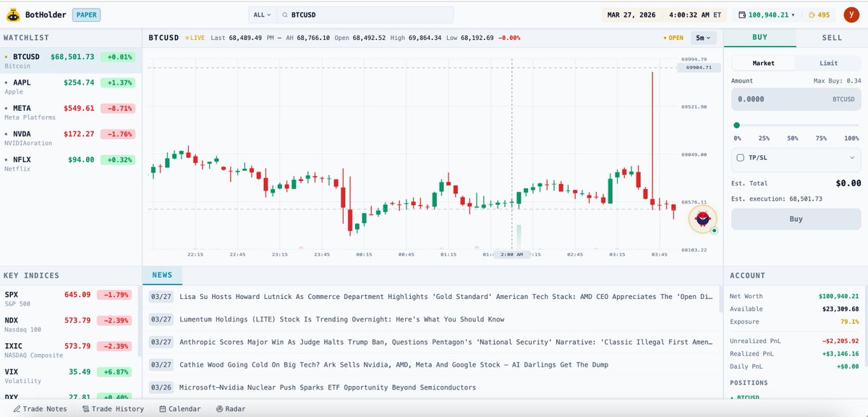
Task: Switch order type to Limit
Action: point(827,63)
